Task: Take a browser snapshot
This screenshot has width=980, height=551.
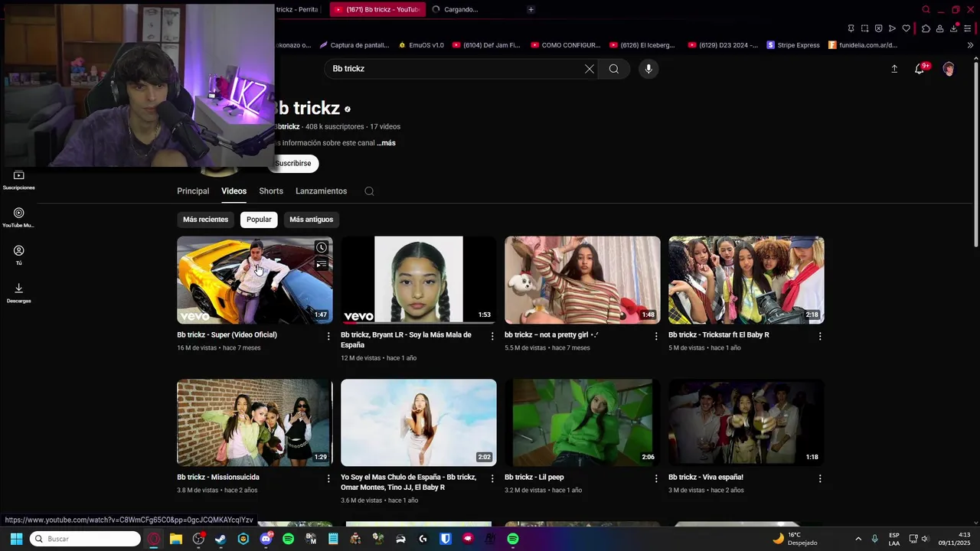Action: point(864,28)
